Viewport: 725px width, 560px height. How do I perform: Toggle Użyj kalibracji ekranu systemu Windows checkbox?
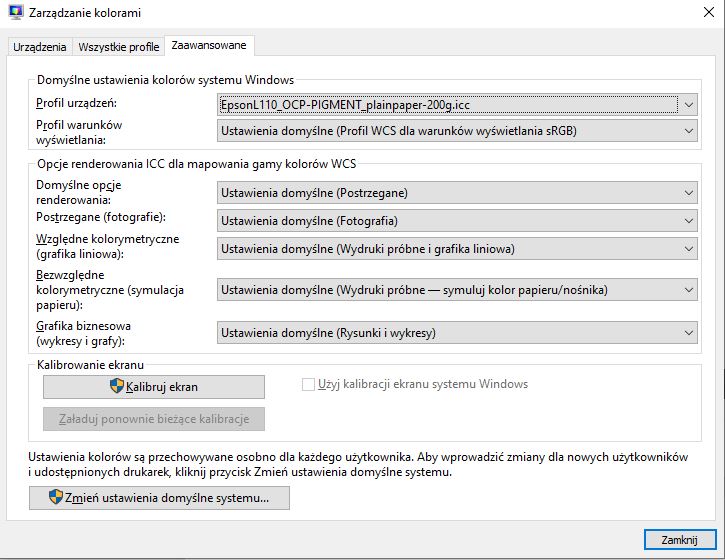tap(308, 384)
